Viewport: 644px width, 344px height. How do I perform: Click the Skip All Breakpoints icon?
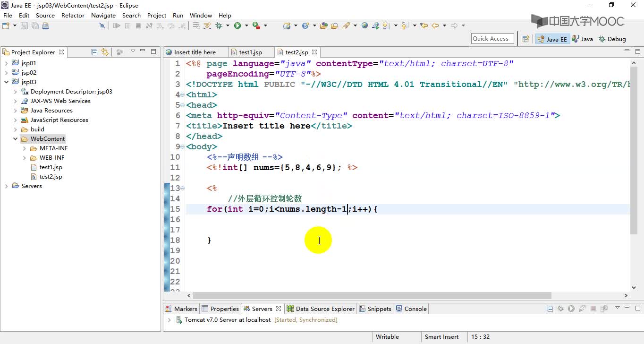tap(102, 26)
